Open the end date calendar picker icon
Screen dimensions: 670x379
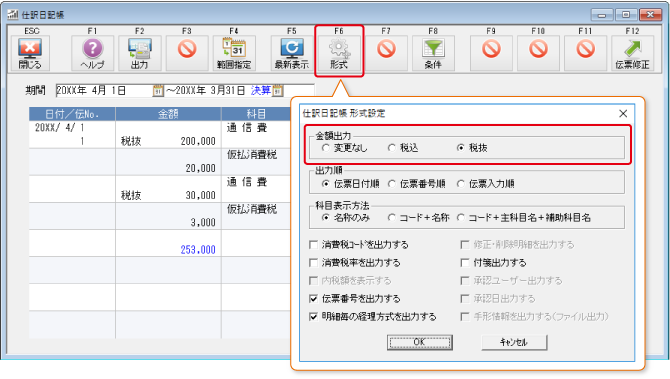(278, 91)
